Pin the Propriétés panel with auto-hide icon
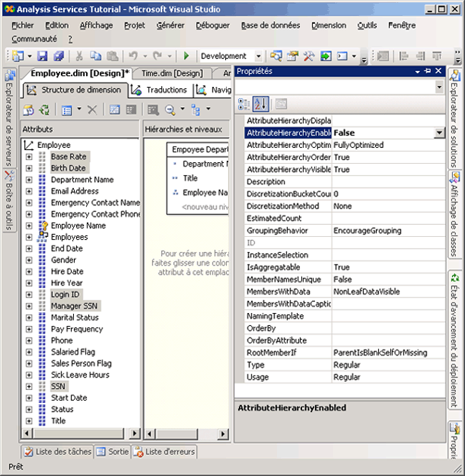 click(x=427, y=71)
